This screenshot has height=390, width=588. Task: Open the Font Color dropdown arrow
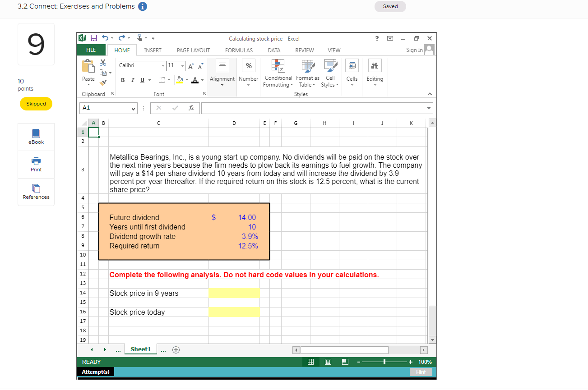click(203, 80)
